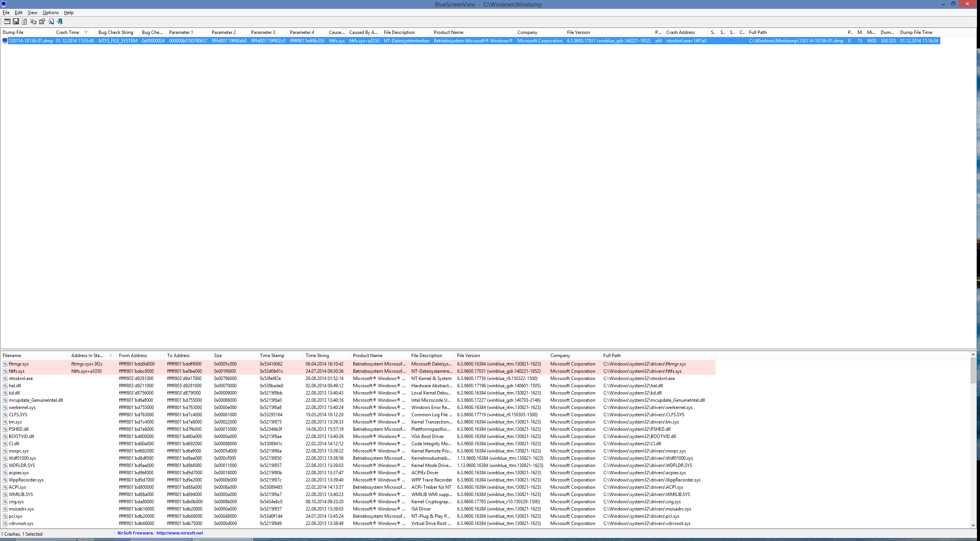Sort by the Address In Stack column header

[87, 356]
